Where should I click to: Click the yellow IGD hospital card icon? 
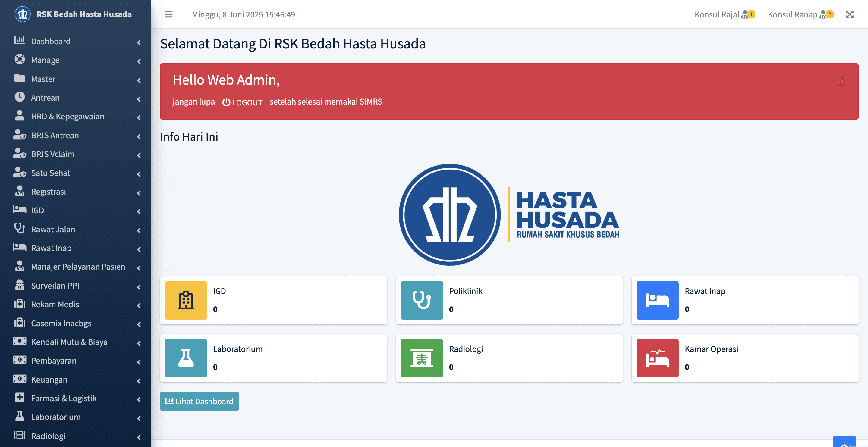click(x=186, y=300)
